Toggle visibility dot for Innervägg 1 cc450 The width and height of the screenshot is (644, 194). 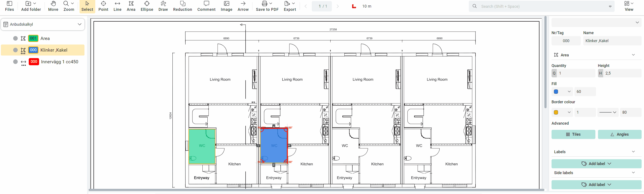point(16,62)
